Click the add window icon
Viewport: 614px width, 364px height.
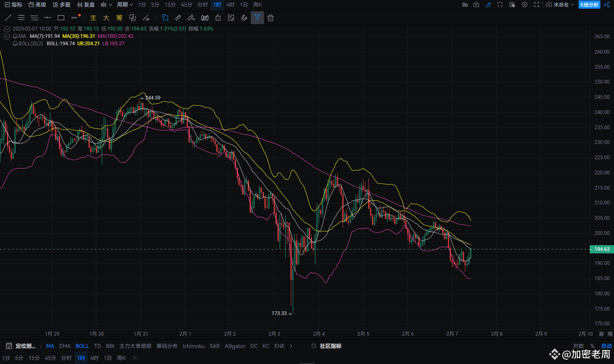(500, 5)
